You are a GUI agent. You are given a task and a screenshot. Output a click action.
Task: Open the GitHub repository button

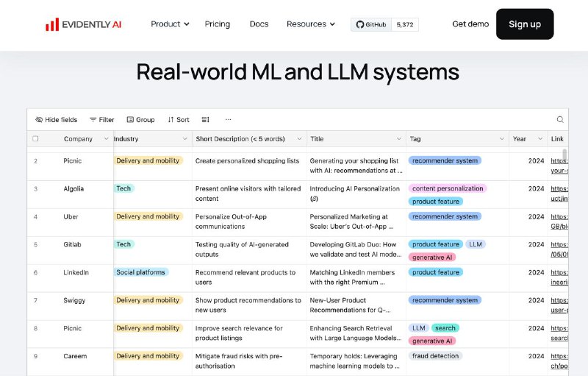(x=371, y=24)
